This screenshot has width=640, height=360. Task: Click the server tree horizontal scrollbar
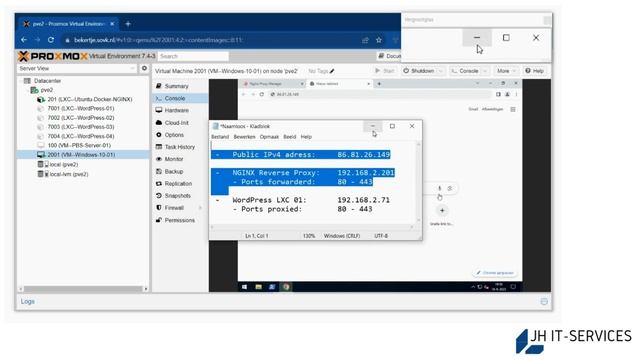tap(83, 289)
